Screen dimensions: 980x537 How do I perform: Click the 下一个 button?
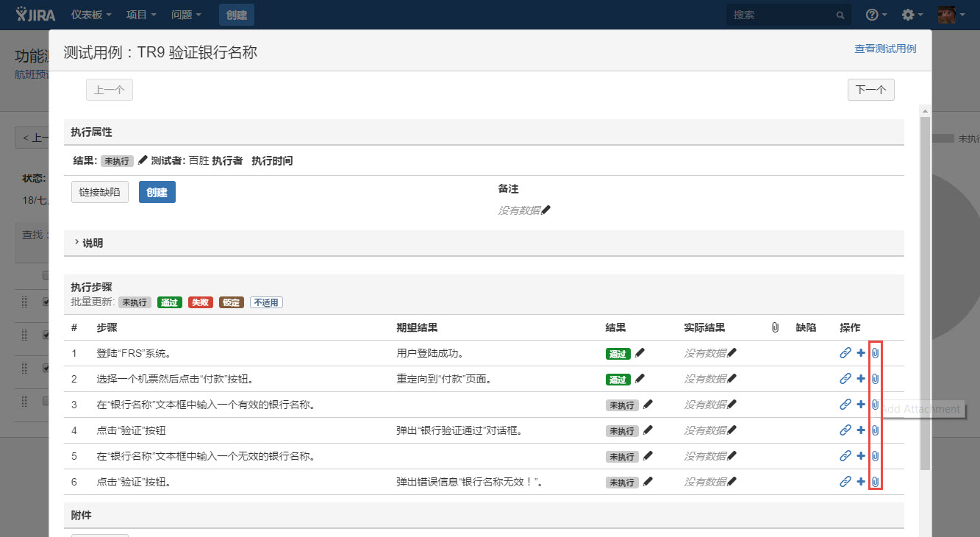871,90
